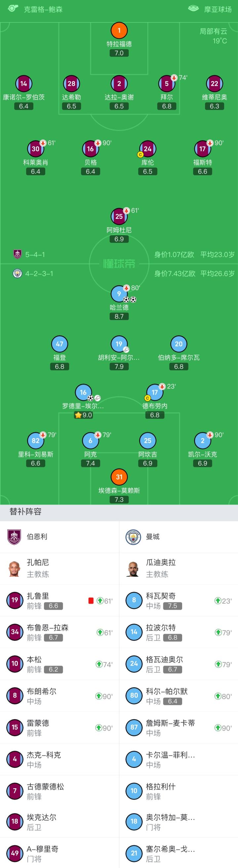Screen dimensions: 238x868
Task: Click Kovacic's 23' substitution arrow
Action: pyautogui.click(x=218, y=600)
